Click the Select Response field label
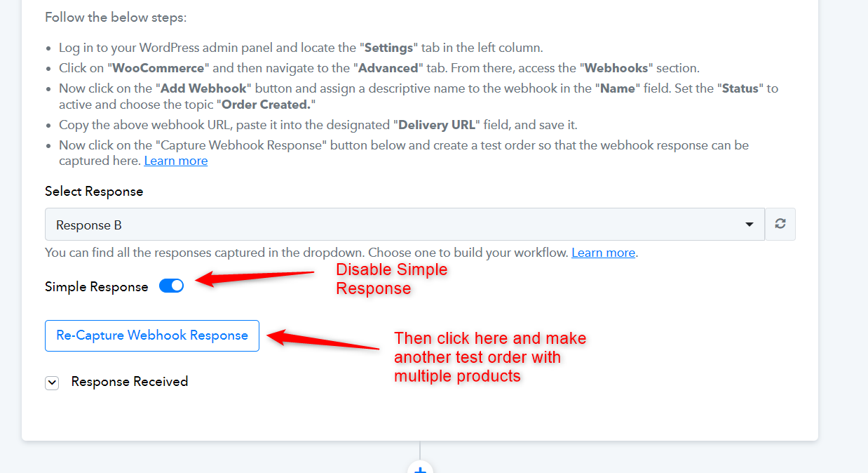The image size is (868, 473). [94, 192]
